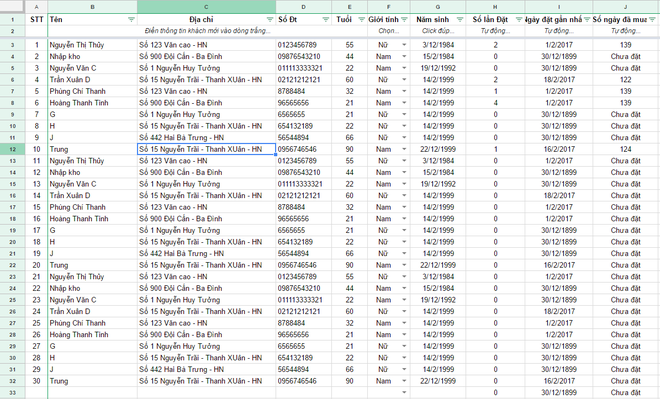Click the address 'Số 900 Đội Cấn - Ba Đình' in row 14
Viewport: 660px width, 399px height.
click(181, 173)
